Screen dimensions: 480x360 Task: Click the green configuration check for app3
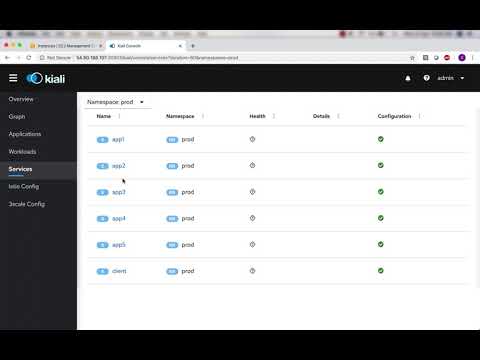381,192
